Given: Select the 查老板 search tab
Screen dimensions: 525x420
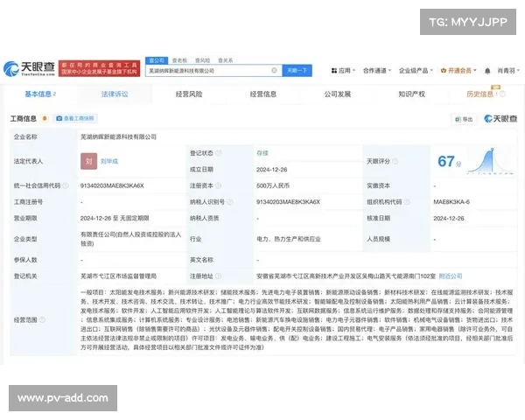Looking at the screenshot, I should click(179, 60).
